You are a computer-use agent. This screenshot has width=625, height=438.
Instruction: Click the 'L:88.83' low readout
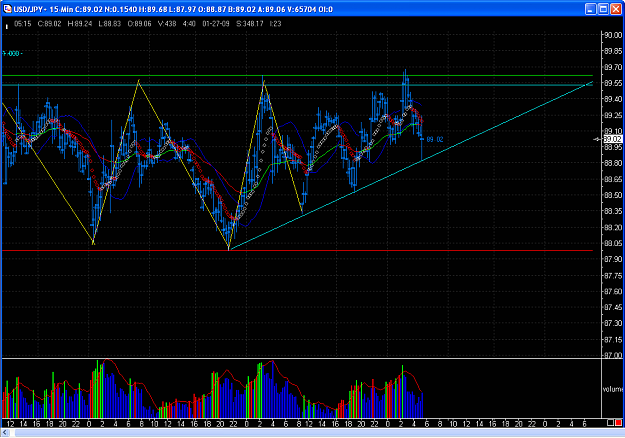(109, 24)
